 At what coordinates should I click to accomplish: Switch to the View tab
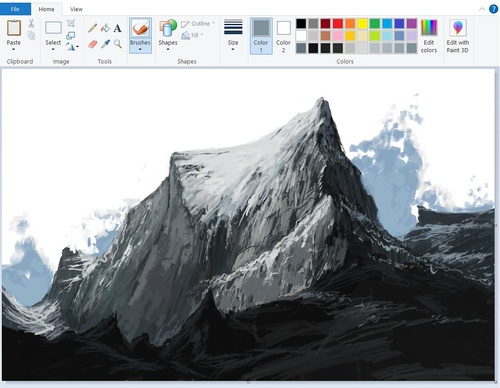point(76,9)
